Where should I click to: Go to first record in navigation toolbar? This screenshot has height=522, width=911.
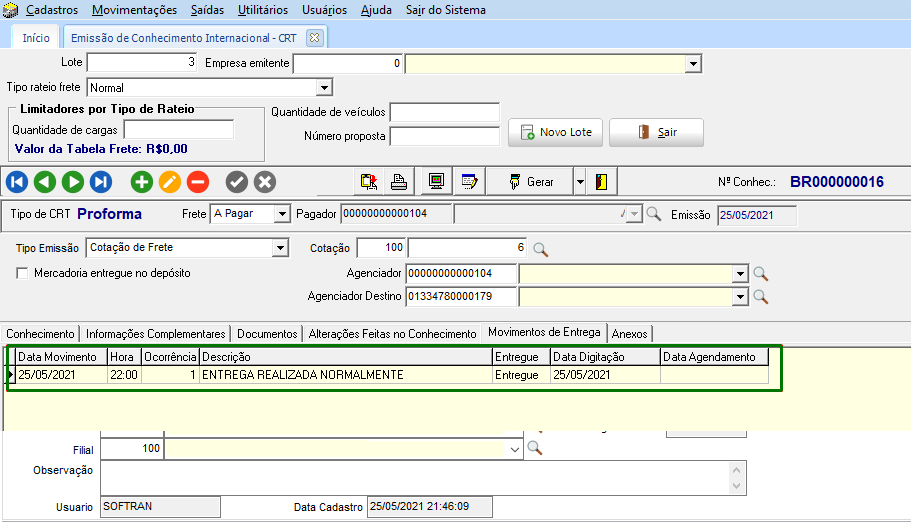click(x=17, y=182)
